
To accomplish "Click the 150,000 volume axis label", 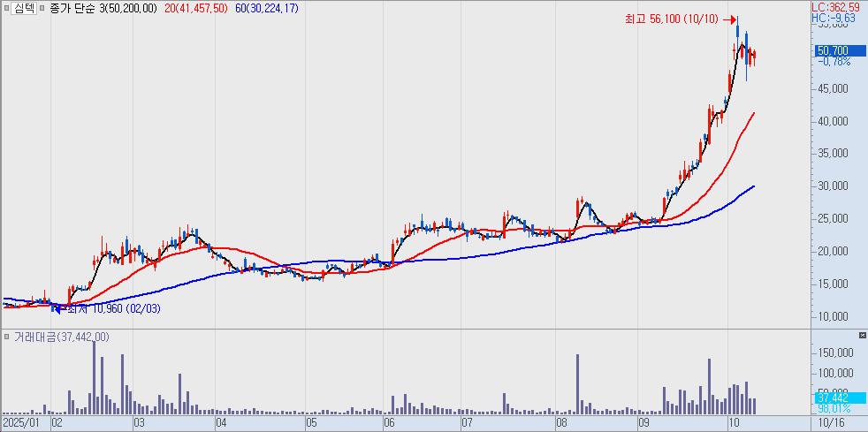I will 835,352.
